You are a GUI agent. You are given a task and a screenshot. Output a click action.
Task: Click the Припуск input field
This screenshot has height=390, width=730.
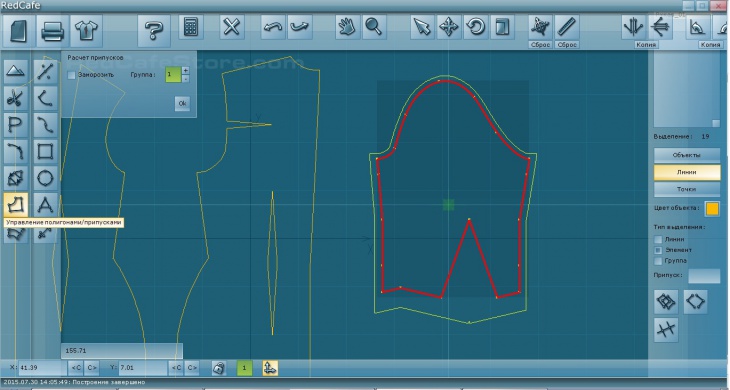coord(704,276)
